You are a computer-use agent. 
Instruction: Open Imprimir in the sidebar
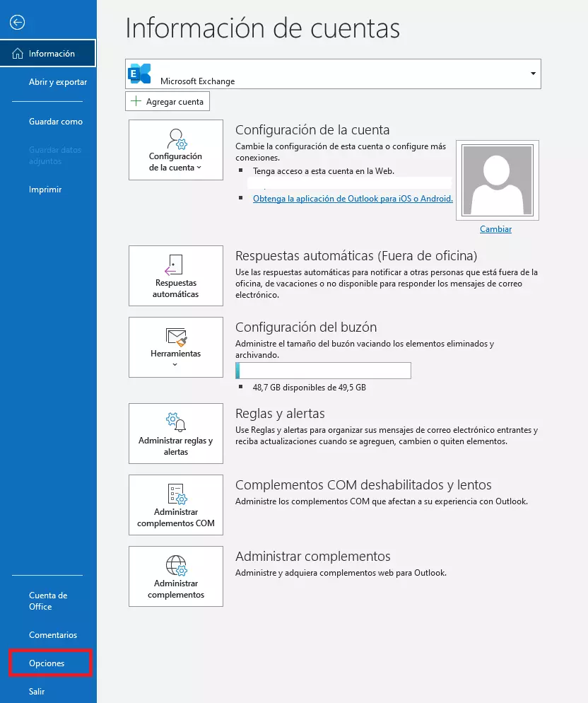(45, 190)
